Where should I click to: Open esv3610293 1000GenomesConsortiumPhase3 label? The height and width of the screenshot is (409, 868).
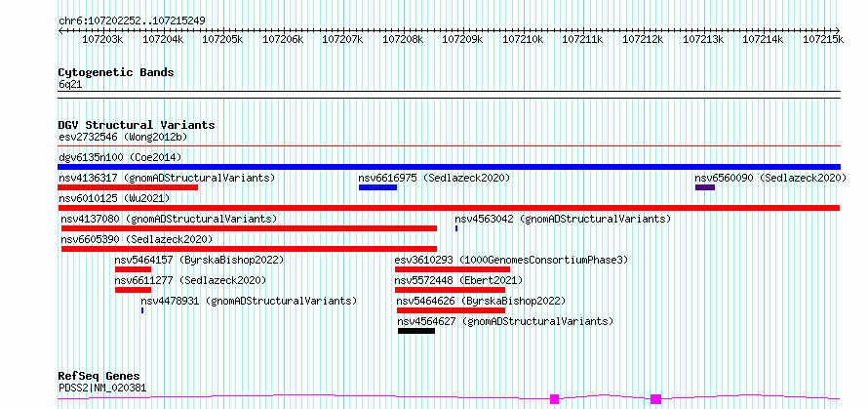[511, 260]
